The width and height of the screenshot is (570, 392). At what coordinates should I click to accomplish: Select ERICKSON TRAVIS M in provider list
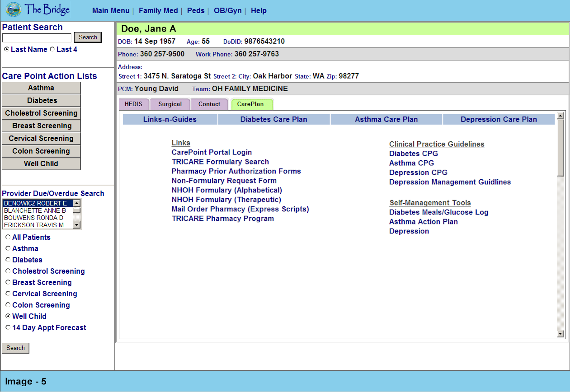38,225
